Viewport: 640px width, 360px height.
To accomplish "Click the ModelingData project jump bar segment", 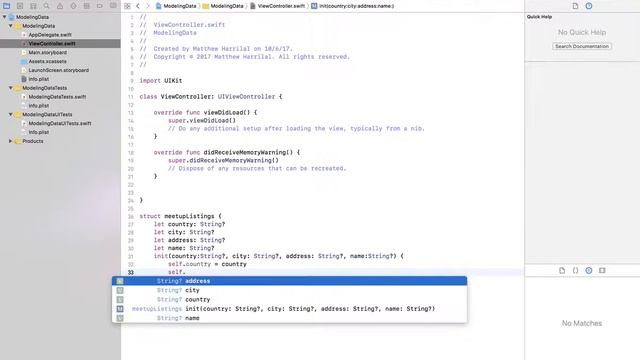I will pos(176,6).
